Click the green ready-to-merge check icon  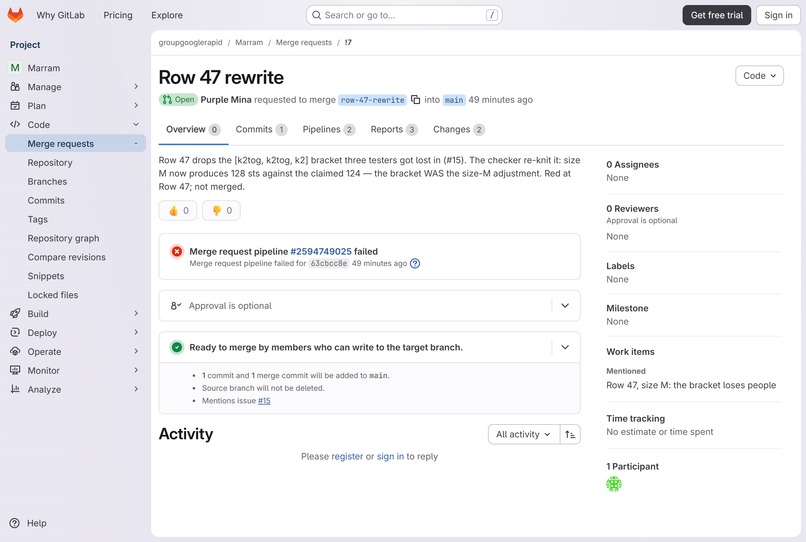point(177,348)
